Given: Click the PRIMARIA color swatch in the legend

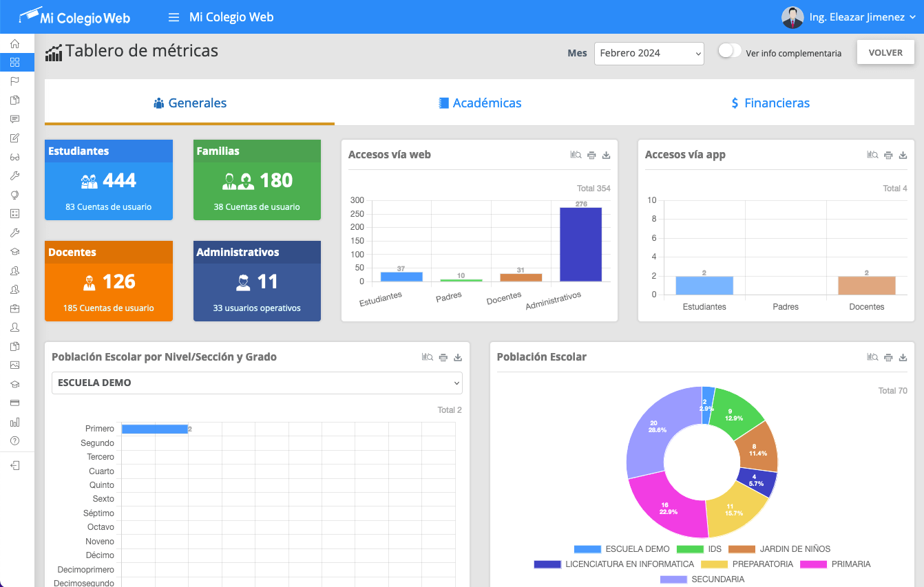Looking at the screenshot, I should click(x=810, y=564).
